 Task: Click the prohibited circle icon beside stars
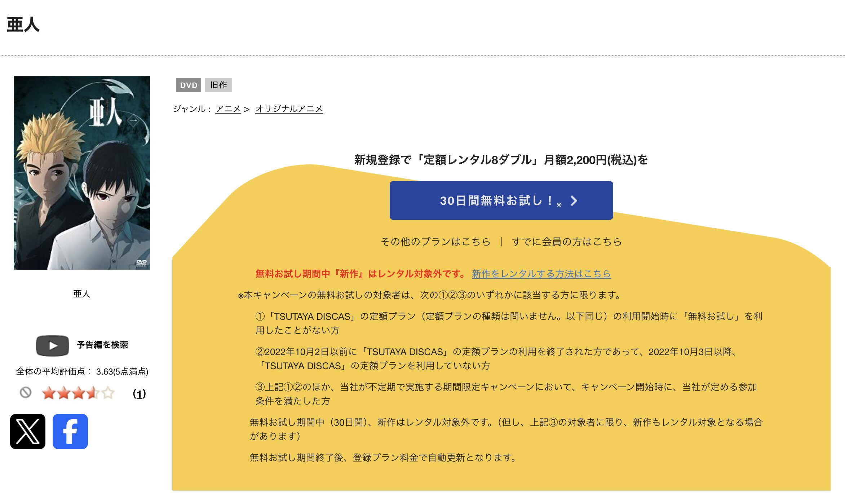point(26,393)
